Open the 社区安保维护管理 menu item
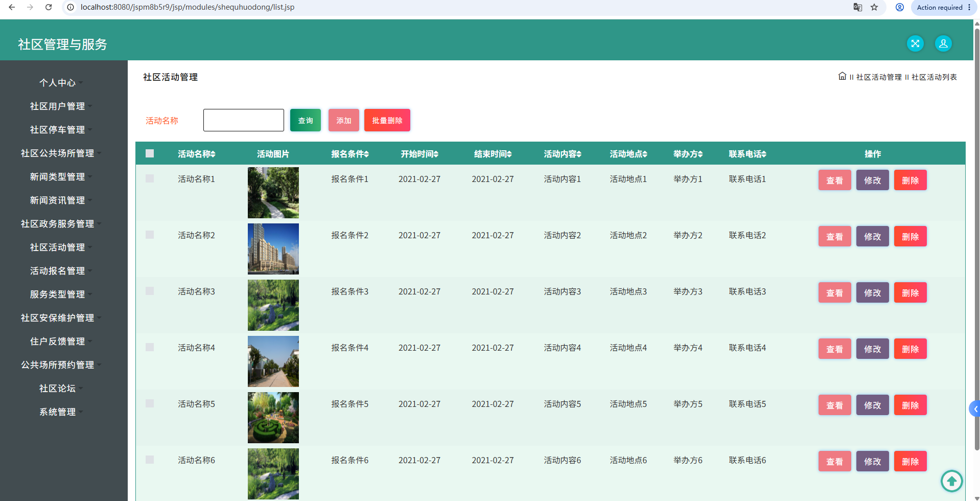 point(61,318)
